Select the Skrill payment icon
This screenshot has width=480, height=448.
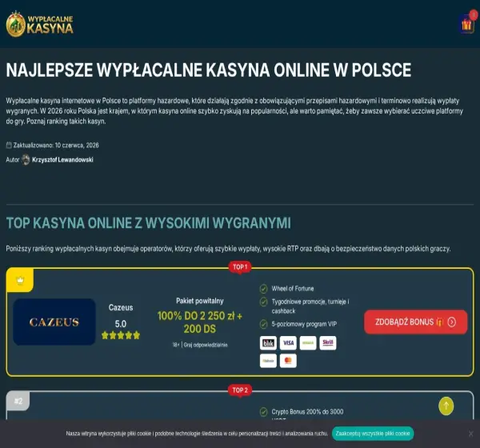(x=328, y=343)
